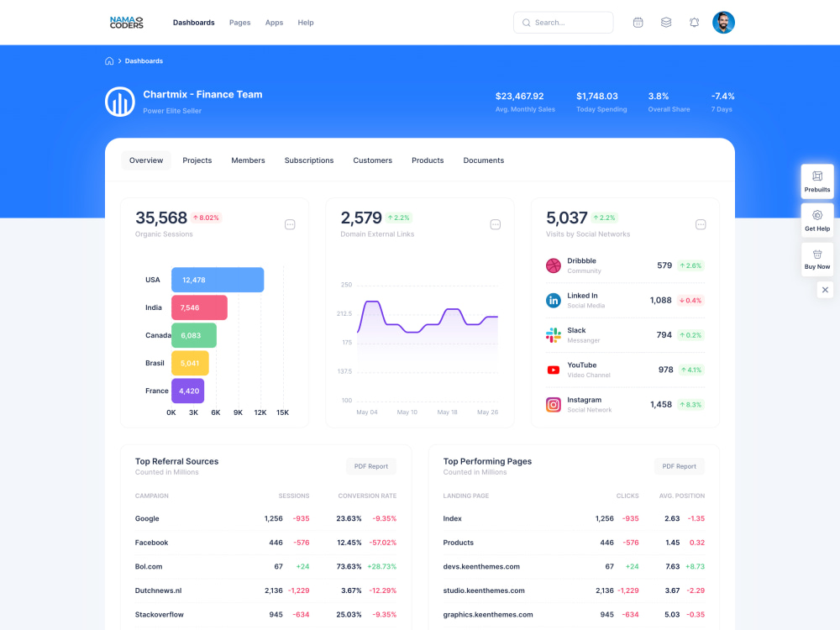Image resolution: width=840 pixels, height=630 pixels.
Task: Click the search magnifier icon
Action: click(x=526, y=23)
